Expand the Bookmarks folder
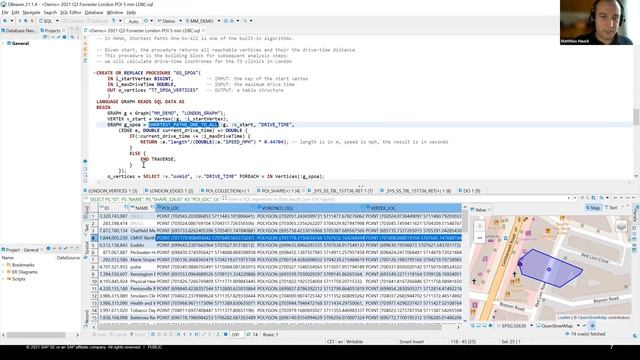This screenshot has height=360, width=640. tap(3, 265)
